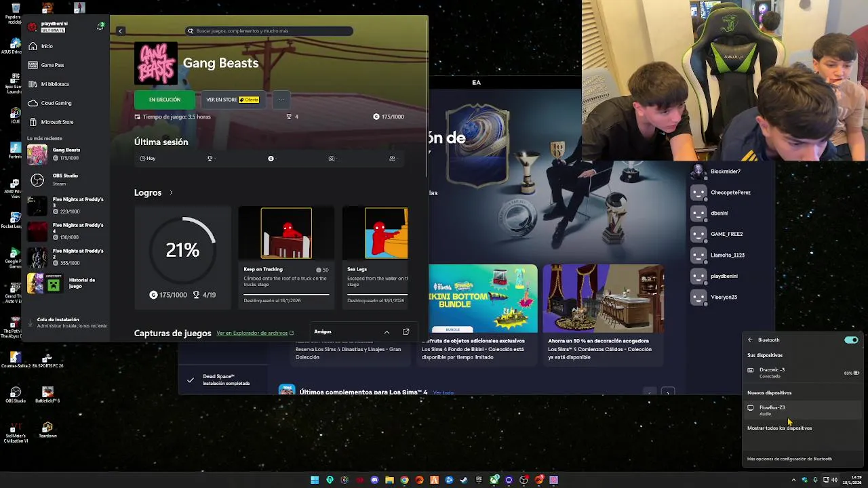Collapse the Amigos panel chevron
Screen dimensions: 868x488
(x=387, y=332)
